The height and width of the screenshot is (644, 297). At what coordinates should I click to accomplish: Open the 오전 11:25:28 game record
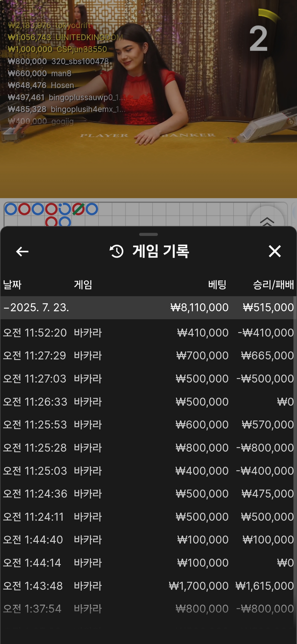pyautogui.click(x=148, y=448)
